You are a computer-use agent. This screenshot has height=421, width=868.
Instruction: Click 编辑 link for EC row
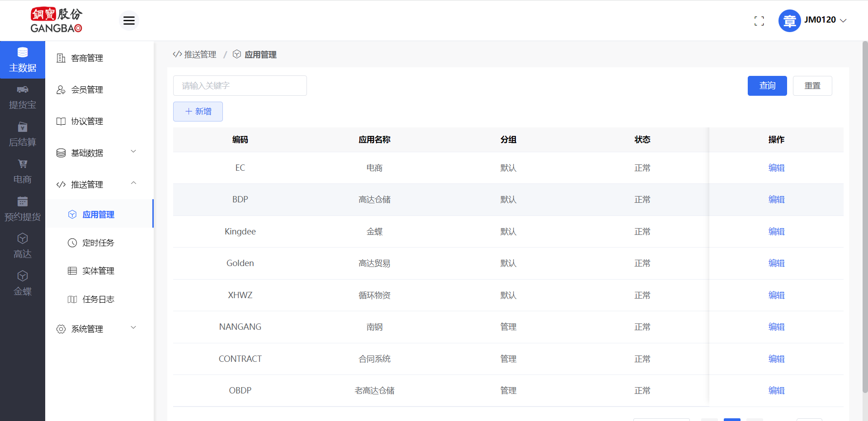tap(776, 168)
